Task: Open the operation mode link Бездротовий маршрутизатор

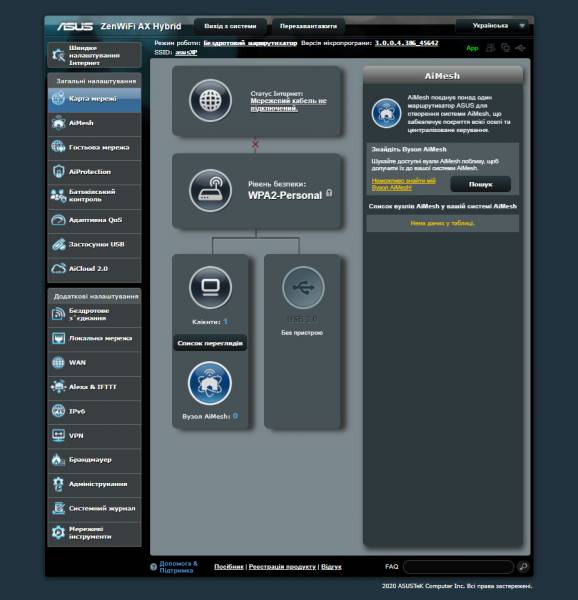Action: pos(250,43)
